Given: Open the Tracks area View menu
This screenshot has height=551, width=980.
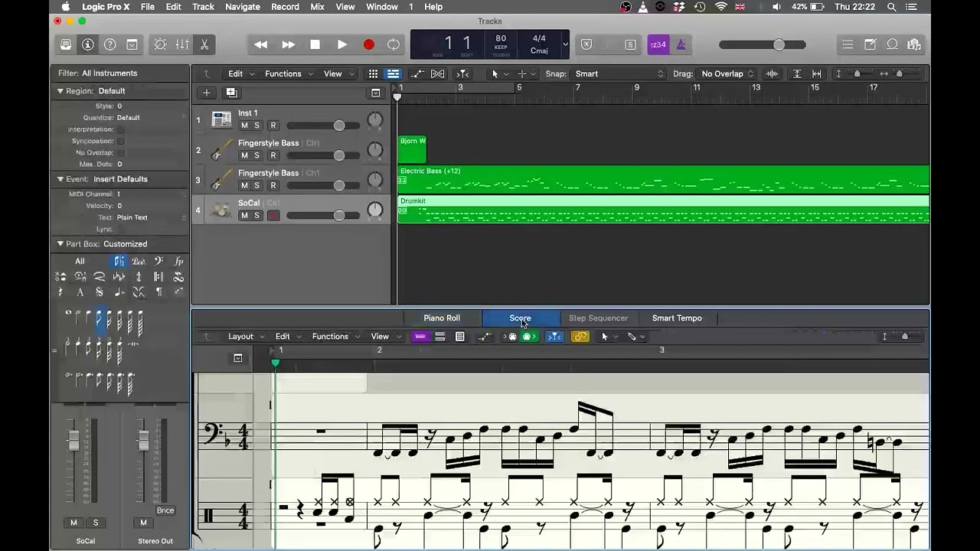Looking at the screenshot, I should (338, 73).
